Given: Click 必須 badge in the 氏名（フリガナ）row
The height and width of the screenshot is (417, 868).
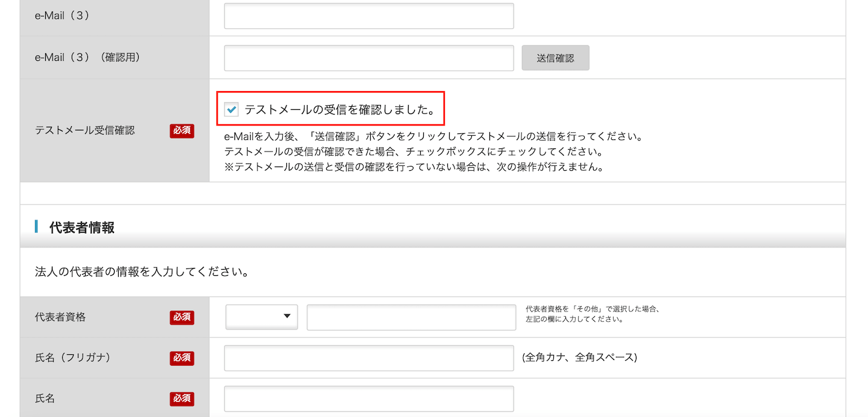Looking at the screenshot, I should click(x=182, y=358).
